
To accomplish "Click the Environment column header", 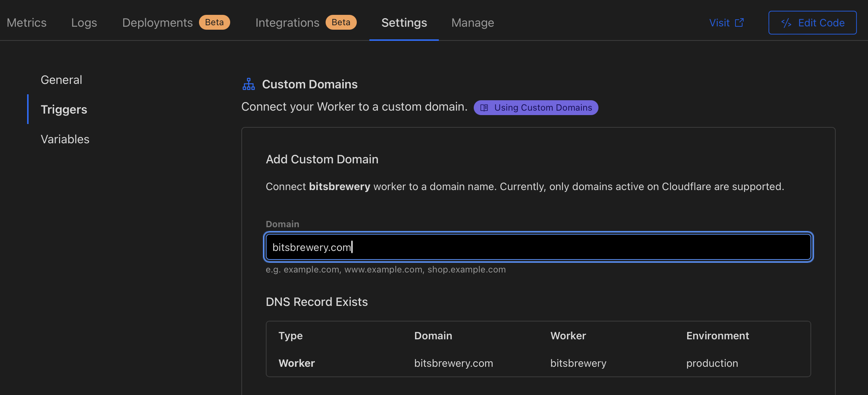I will pyautogui.click(x=717, y=336).
